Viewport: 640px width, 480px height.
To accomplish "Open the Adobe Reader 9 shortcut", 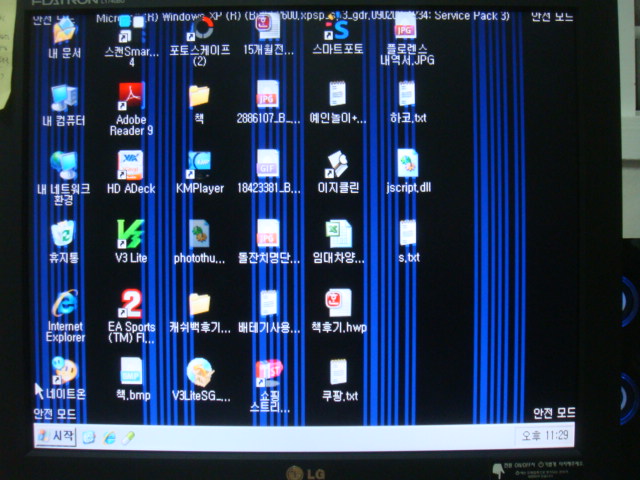I will (130, 98).
